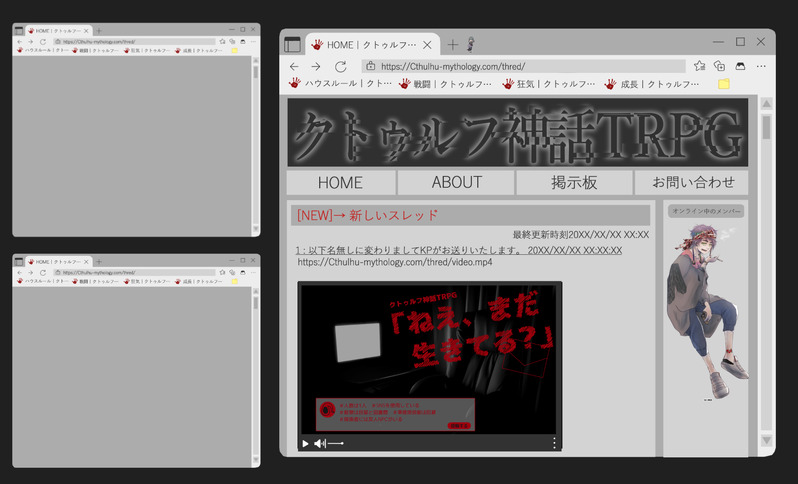Open the yellow bookmarks folder in top-left browser

pos(234,50)
